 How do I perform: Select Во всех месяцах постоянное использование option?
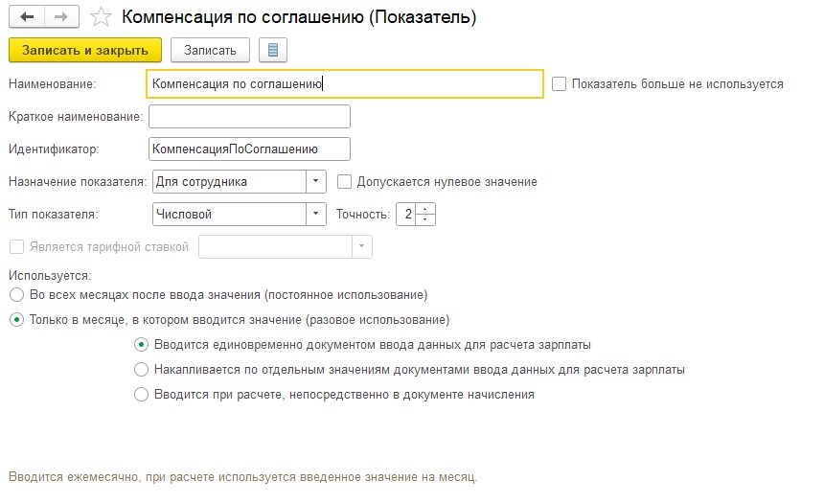[x=17, y=295]
